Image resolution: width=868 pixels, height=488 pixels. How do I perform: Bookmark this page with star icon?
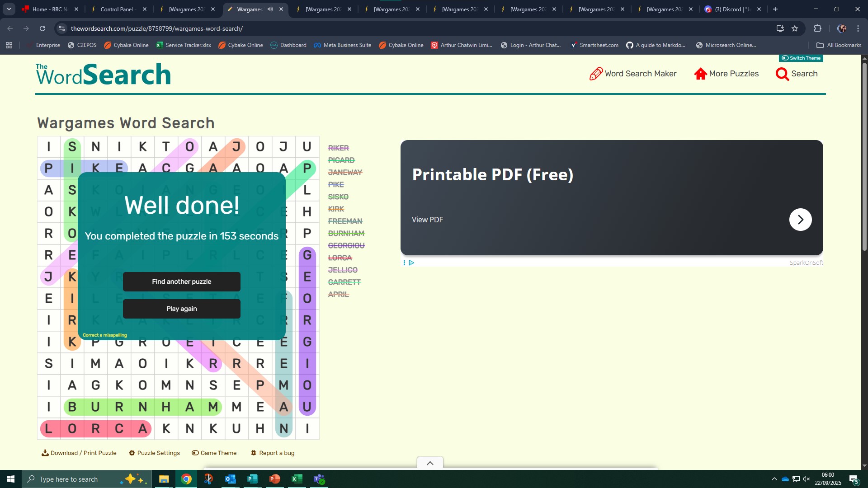(795, 28)
